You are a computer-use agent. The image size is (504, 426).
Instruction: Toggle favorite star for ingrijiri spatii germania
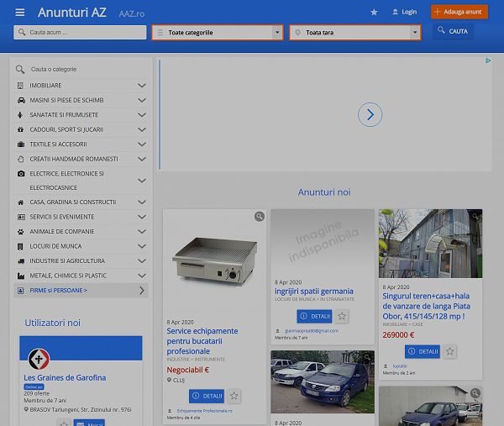pyautogui.click(x=342, y=317)
